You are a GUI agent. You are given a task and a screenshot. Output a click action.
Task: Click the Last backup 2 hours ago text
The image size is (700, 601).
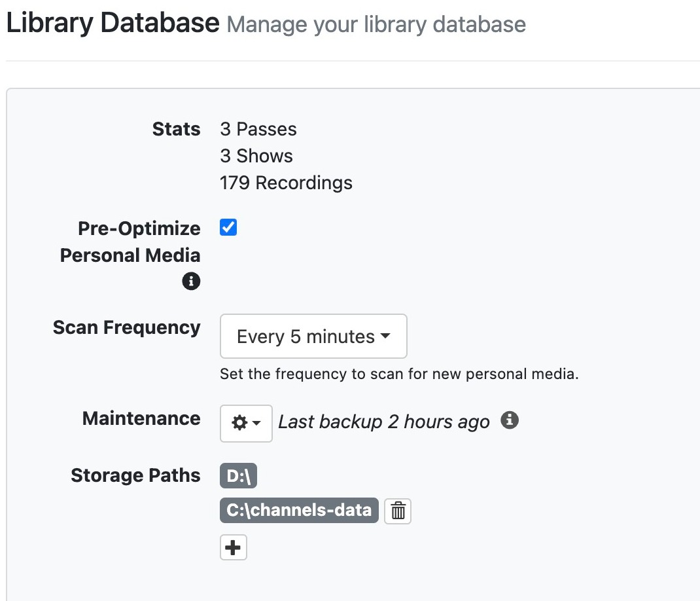(383, 422)
